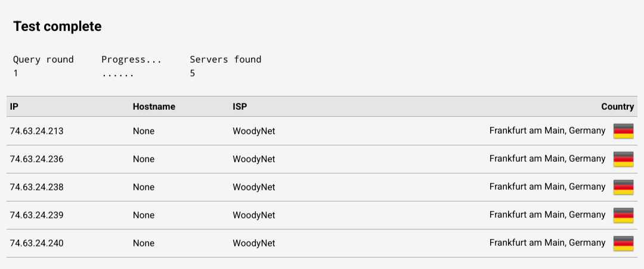
Task: Click the Country column header
Action: 617,107
